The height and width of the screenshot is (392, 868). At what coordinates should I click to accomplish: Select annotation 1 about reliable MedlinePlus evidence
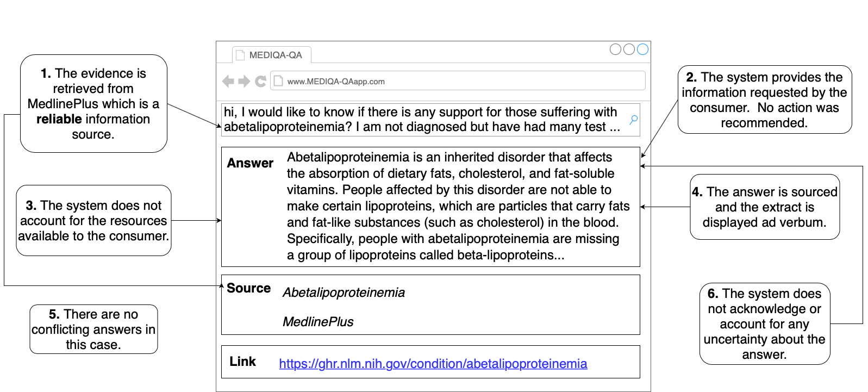[93, 103]
